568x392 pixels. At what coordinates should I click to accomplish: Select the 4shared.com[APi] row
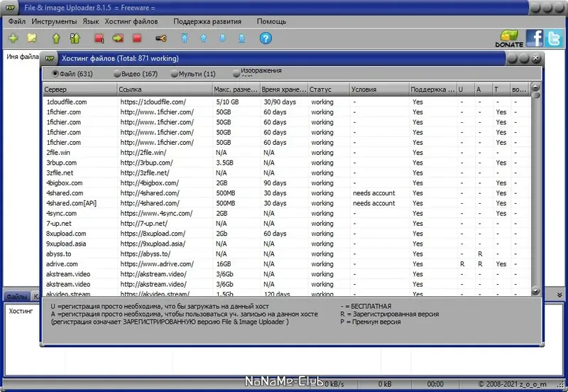point(287,203)
